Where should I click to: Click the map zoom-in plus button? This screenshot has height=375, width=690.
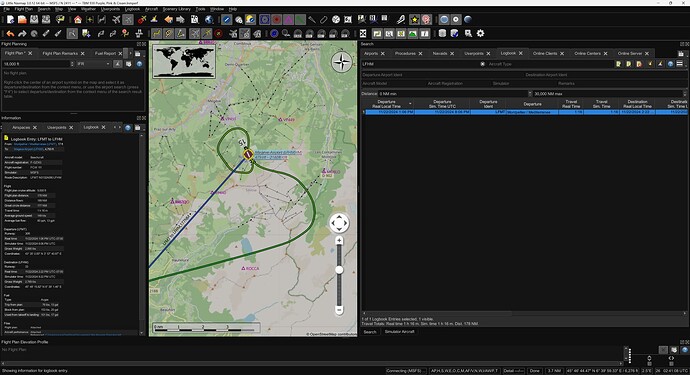click(x=339, y=240)
